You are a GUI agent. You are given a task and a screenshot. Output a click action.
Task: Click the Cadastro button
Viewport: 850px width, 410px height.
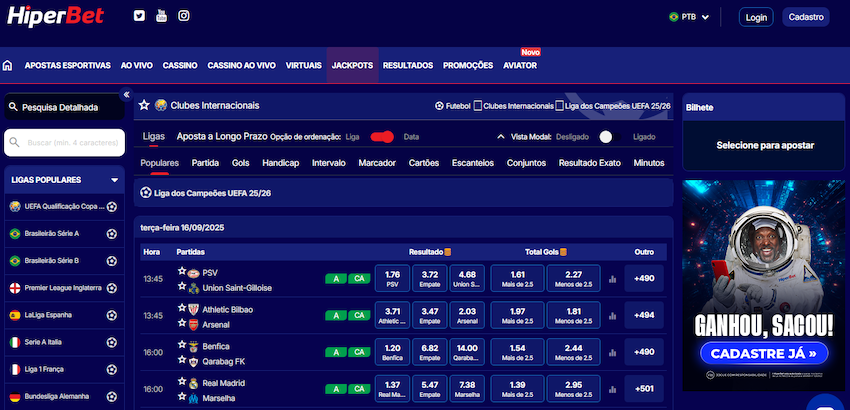(x=806, y=17)
